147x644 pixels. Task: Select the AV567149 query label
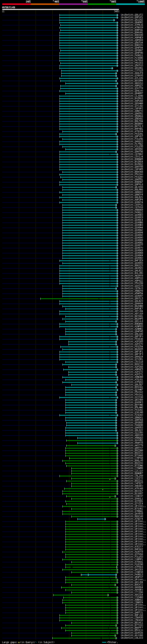click(8, 8)
